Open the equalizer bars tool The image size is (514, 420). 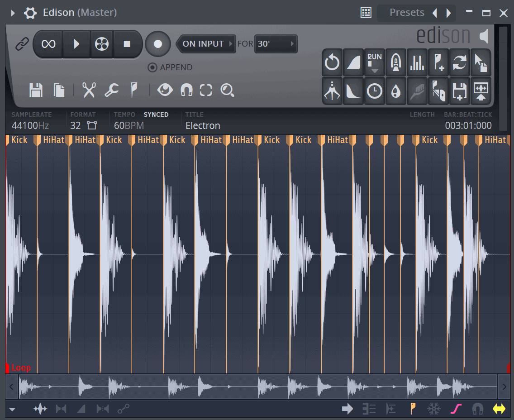417,62
